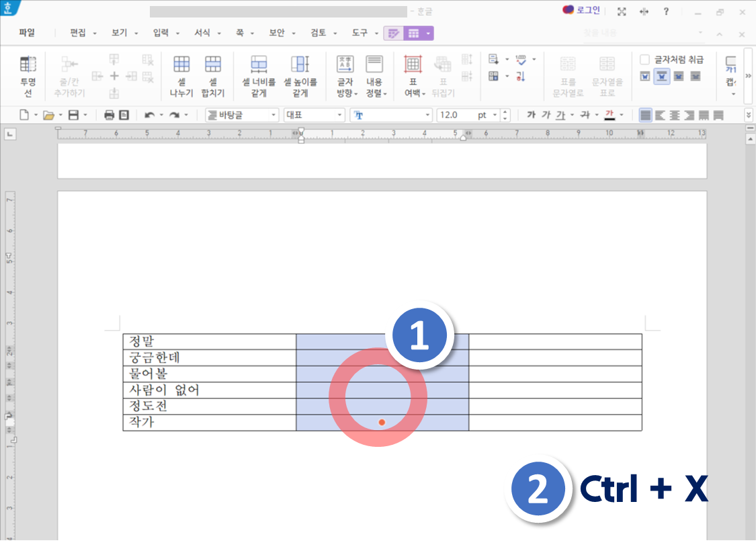The image size is (756, 551).
Task: Select the behind-text wrap option (third wrap icon)
Action: [679, 76]
